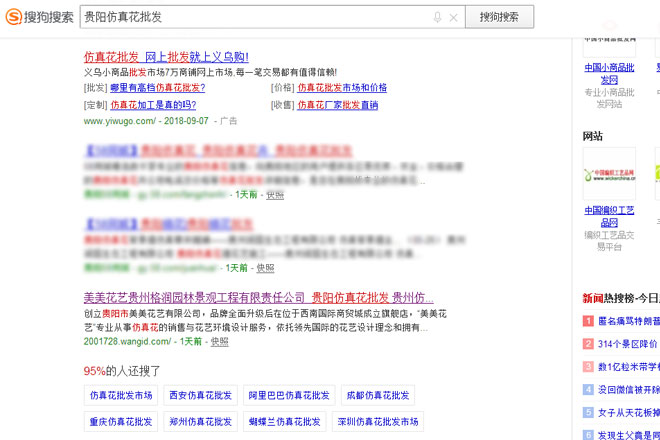The height and width of the screenshot is (440, 660).
Task: Select related search 蝴蝶兰仿真花批发
Action: (285, 421)
